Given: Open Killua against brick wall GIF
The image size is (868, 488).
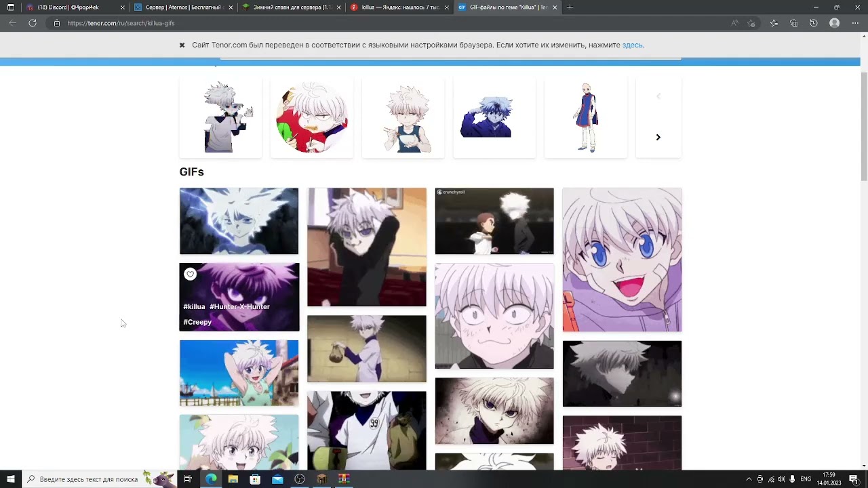Looking at the screenshot, I should (622, 443).
